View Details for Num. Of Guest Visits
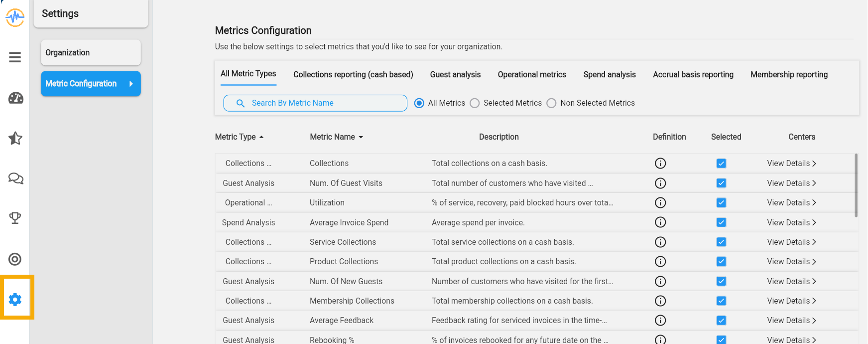Screen dimensions: 868x344 tap(792, 183)
